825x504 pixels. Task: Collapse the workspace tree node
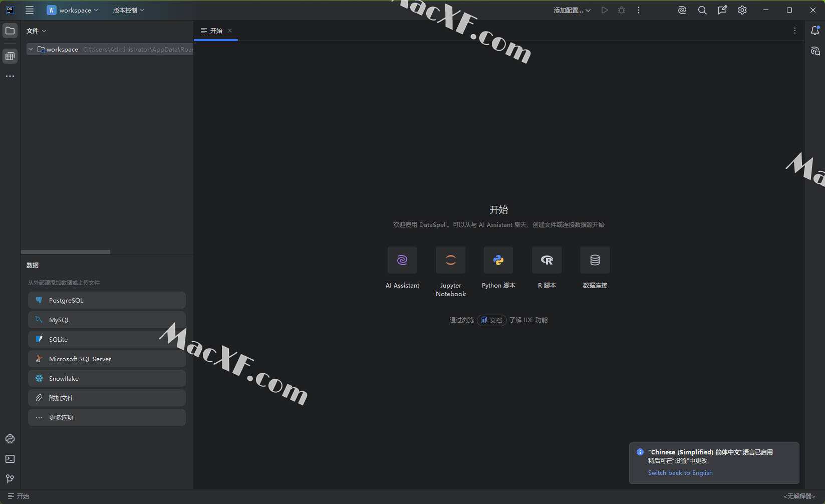point(31,49)
